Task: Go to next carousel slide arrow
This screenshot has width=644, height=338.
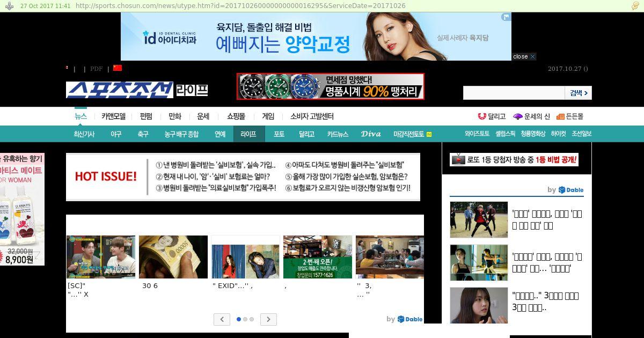Action: pos(268,319)
